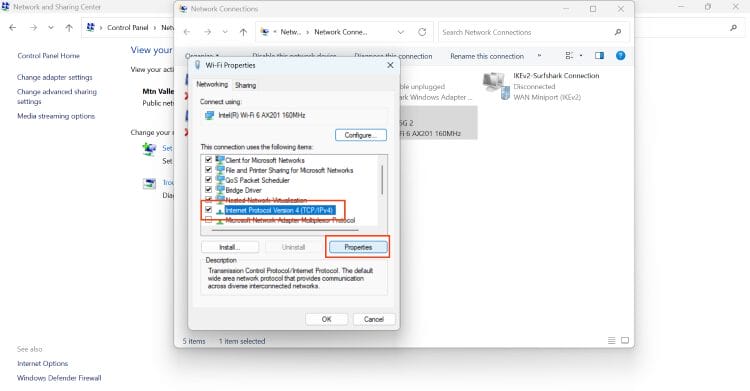Viewport: 750px width, 391px height.
Task: Switch to large icons view in status bar
Action: (x=625, y=341)
